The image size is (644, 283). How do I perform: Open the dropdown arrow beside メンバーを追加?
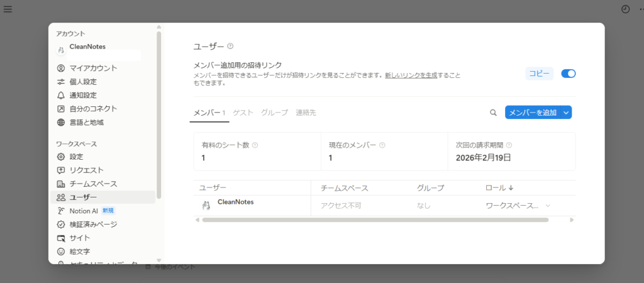point(567,113)
